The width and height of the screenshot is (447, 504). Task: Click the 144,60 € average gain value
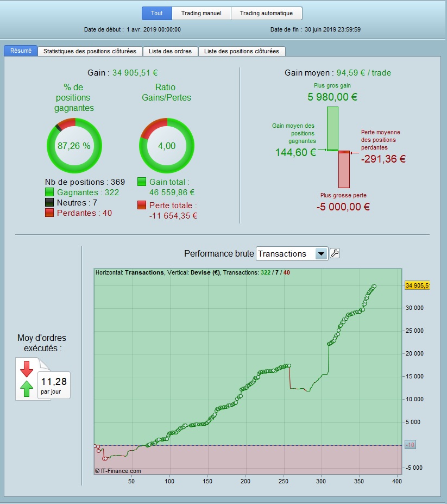[295, 152]
